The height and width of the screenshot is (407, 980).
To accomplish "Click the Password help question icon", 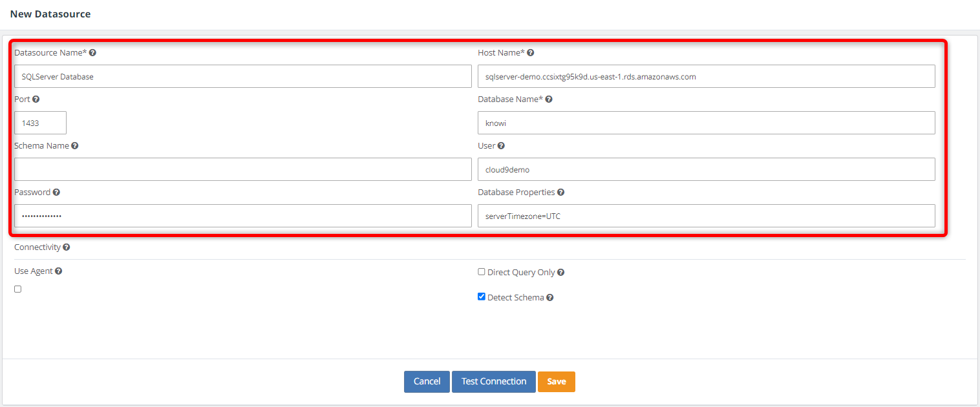I will tap(56, 193).
